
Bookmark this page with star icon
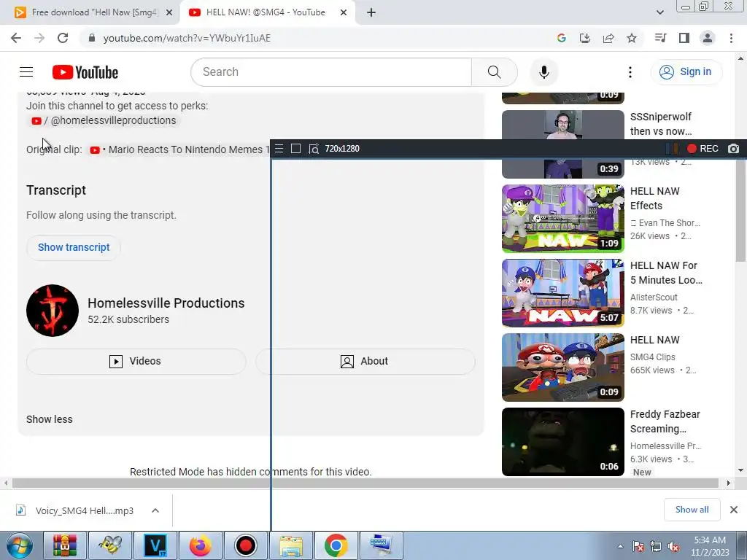click(x=632, y=38)
